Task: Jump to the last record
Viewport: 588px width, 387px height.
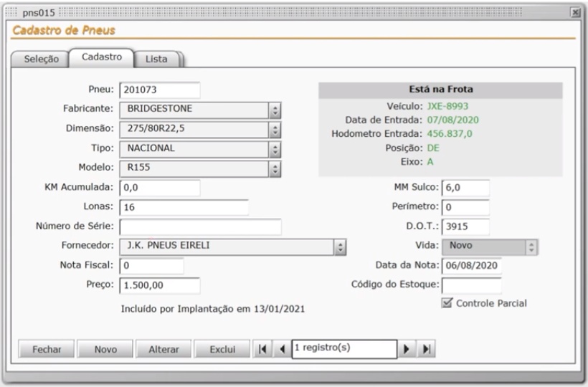Action: click(x=426, y=349)
